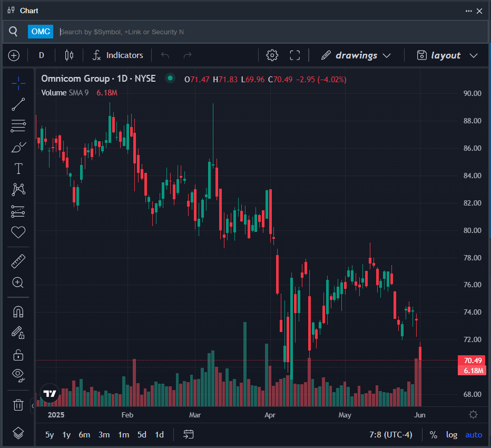Set chart range to 1d
This screenshot has height=448, width=491.
click(x=160, y=435)
